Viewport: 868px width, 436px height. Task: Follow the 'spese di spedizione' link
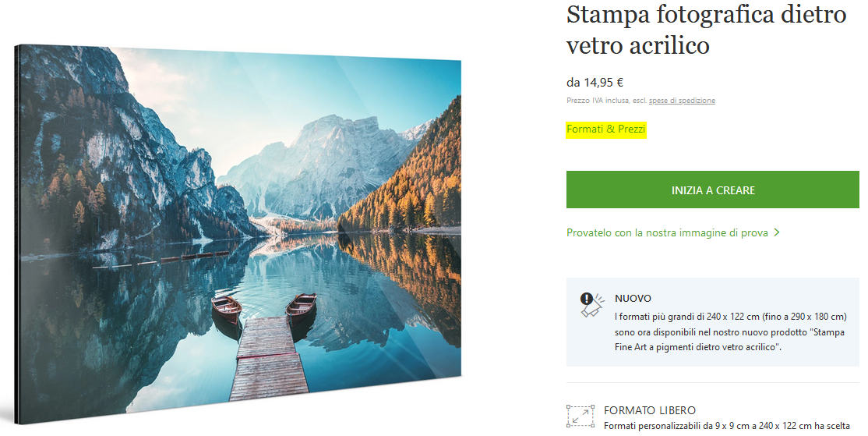[x=682, y=101]
